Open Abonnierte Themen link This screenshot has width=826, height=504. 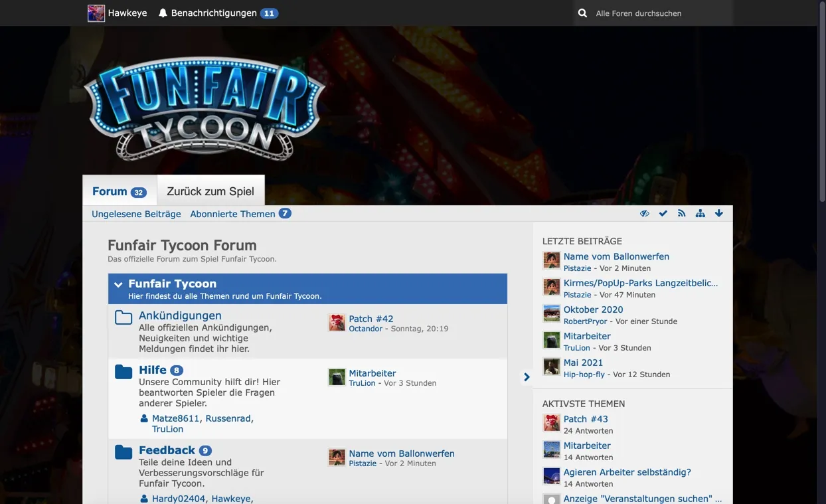[232, 214]
